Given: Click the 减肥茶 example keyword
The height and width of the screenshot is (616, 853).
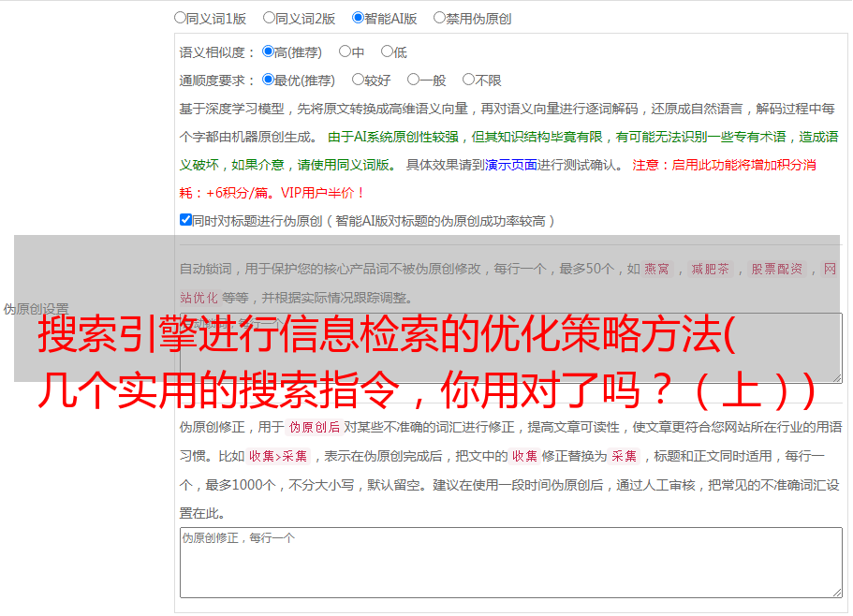Looking at the screenshot, I should (x=710, y=269).
